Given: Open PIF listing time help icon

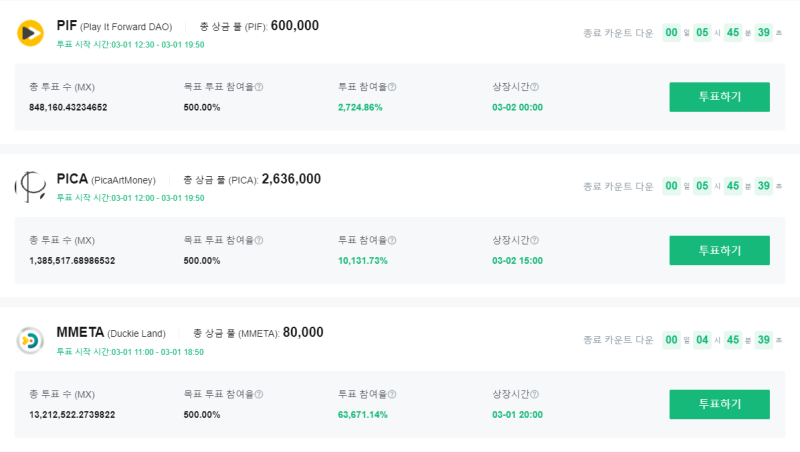Looking at the screenshot, I should (534, 87).
